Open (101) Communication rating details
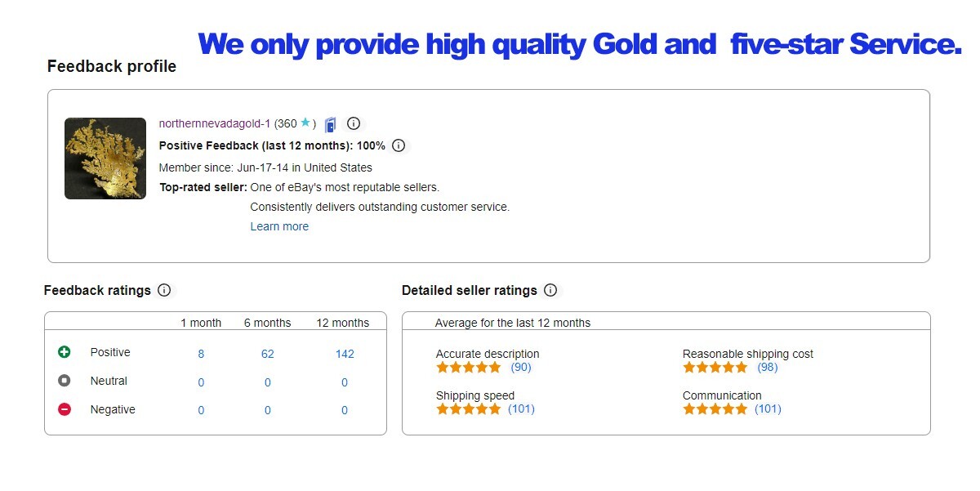Image resolution: width=980 pixels, height=491 pixels. coord(772,409)
